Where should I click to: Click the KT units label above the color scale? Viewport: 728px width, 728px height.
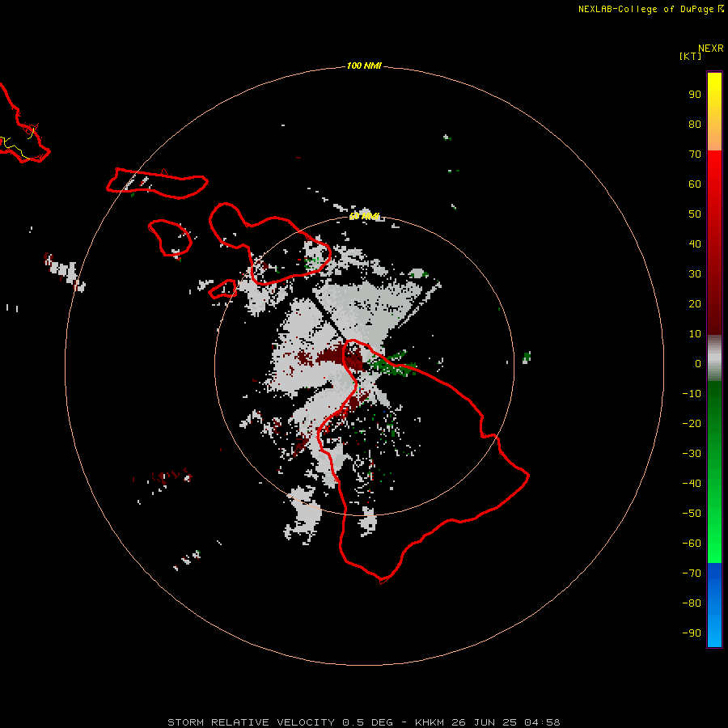tap(691, 56)
